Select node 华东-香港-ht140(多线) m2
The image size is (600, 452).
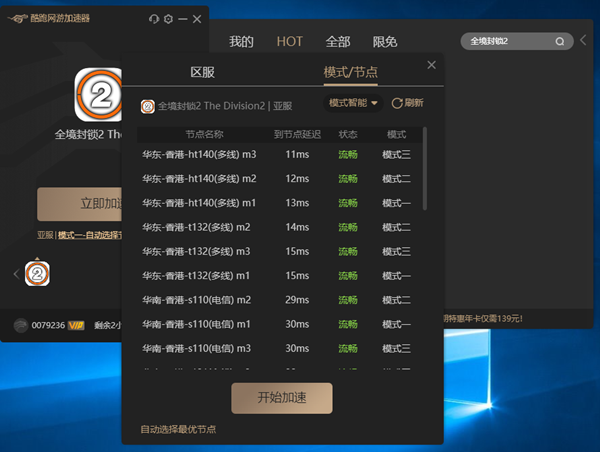(279, 179)
